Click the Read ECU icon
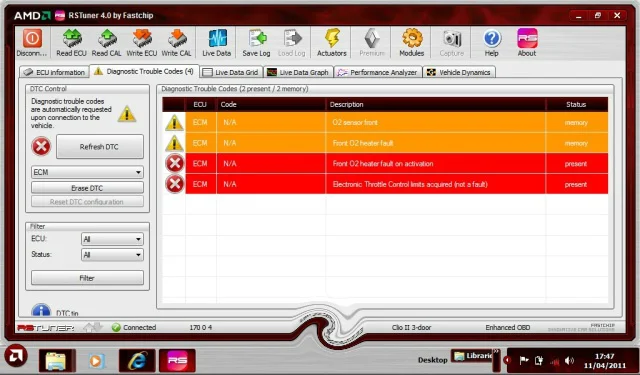This screenshot has width=640, height=375. click(x=72, y=39)
